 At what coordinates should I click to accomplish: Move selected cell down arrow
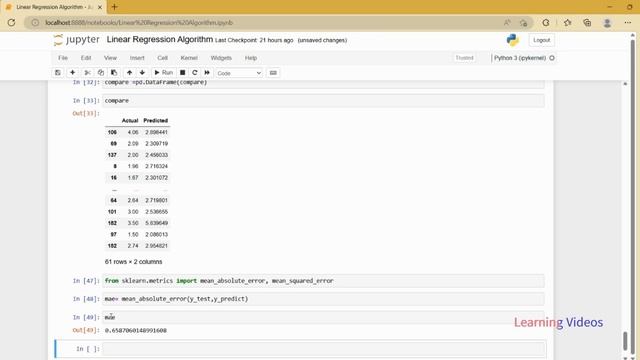[x=142, y=73]
